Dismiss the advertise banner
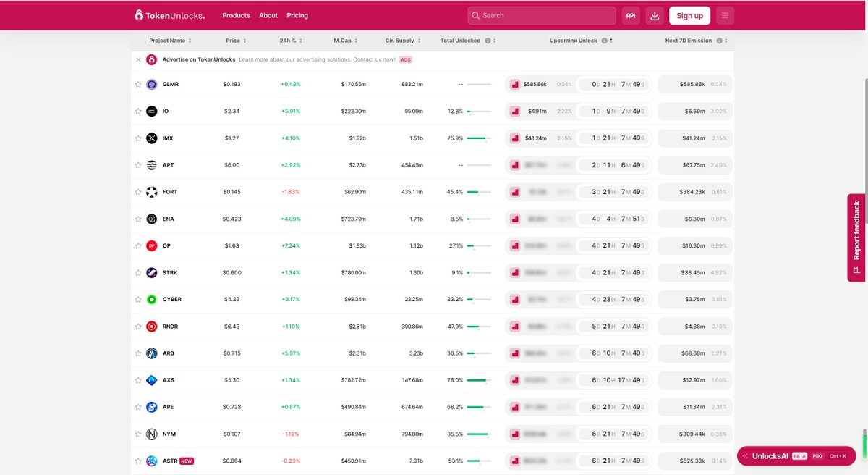The width and height of the screenshot is (868, 475). pyautogui.click(x=138, y=59)
